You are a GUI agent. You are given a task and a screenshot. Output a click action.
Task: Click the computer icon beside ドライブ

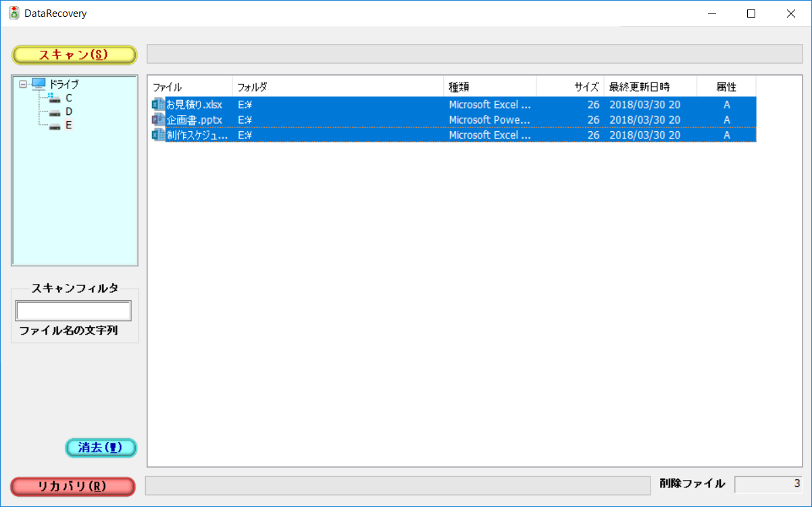coord(39,84)
